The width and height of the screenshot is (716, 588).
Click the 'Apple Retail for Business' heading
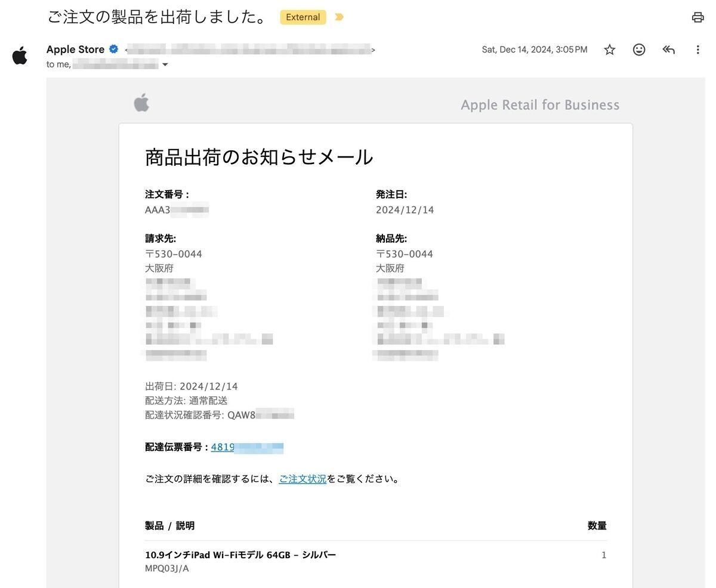540,105
